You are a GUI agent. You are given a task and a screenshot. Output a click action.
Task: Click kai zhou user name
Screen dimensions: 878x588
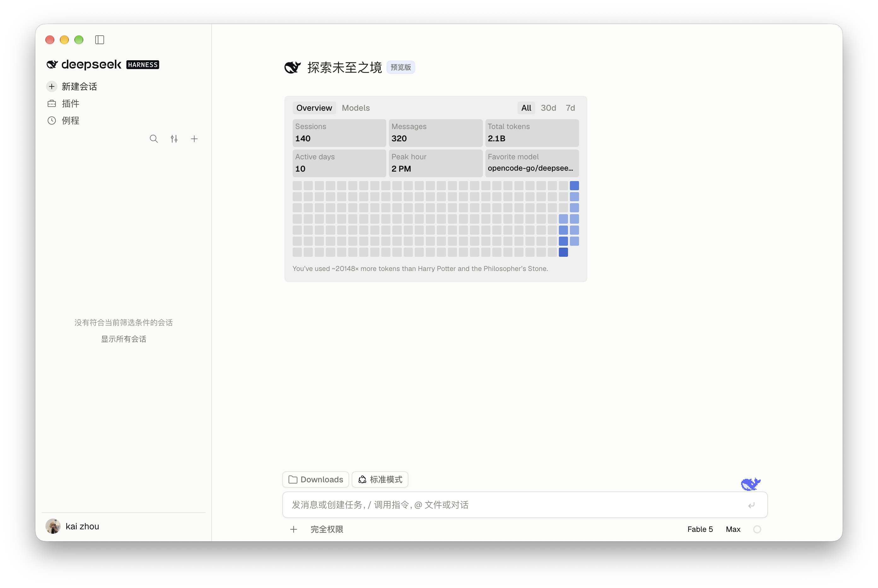pos(82,526)
